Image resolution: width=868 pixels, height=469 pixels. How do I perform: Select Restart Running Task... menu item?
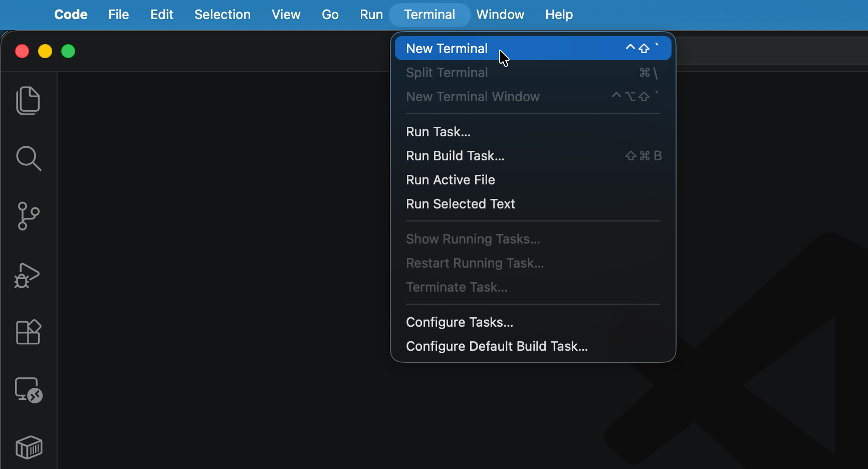(533, 263)
